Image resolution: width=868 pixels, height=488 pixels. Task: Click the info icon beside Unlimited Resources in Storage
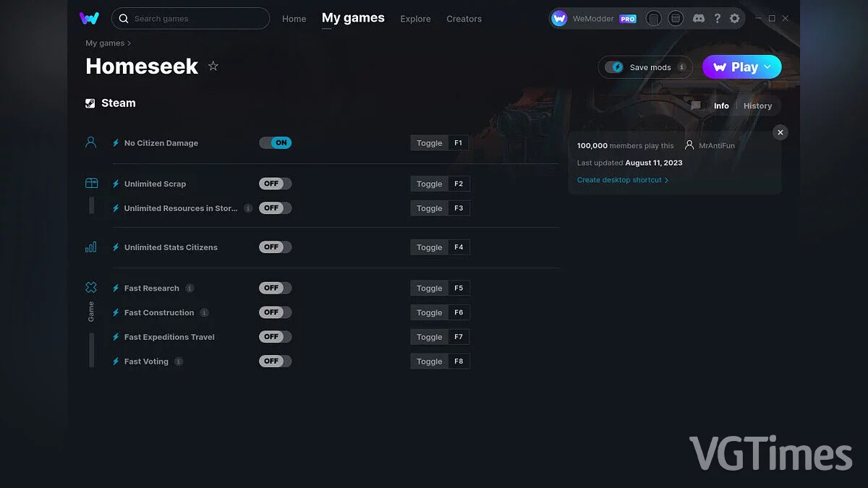(x=248, y=208)
